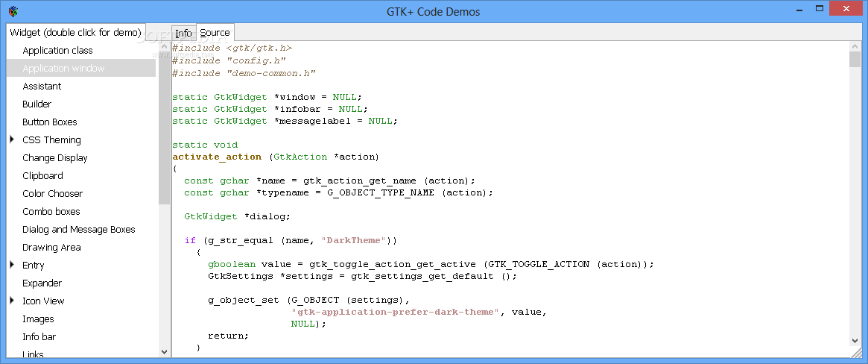868x364 pixels.
Task: Click demo list scrollbar thumb
Action: (165, 128)
